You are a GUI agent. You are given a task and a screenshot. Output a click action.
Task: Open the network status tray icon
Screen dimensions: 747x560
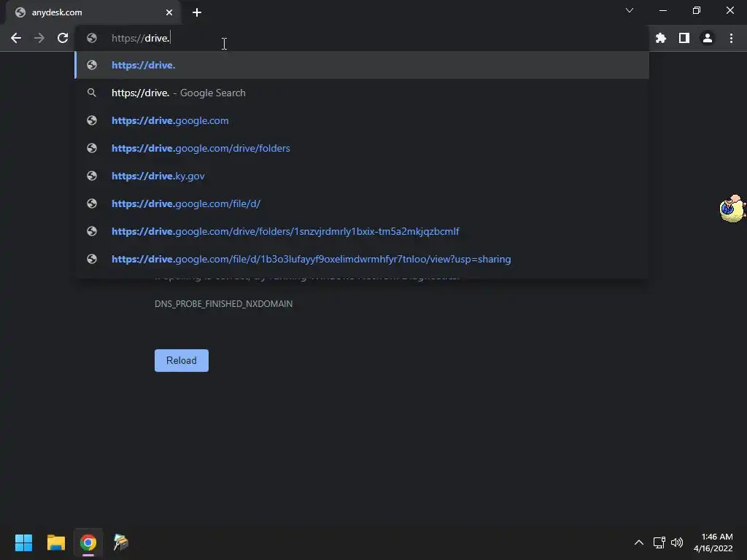[659, 542]
